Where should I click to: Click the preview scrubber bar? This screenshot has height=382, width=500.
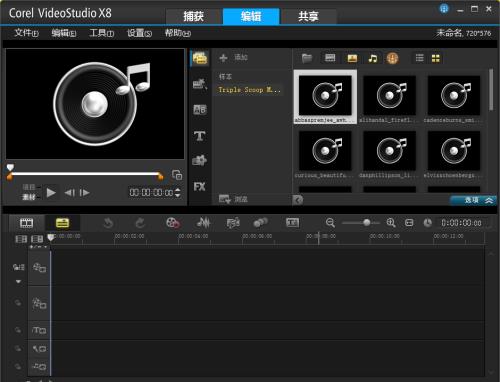(x=85, y=174)
